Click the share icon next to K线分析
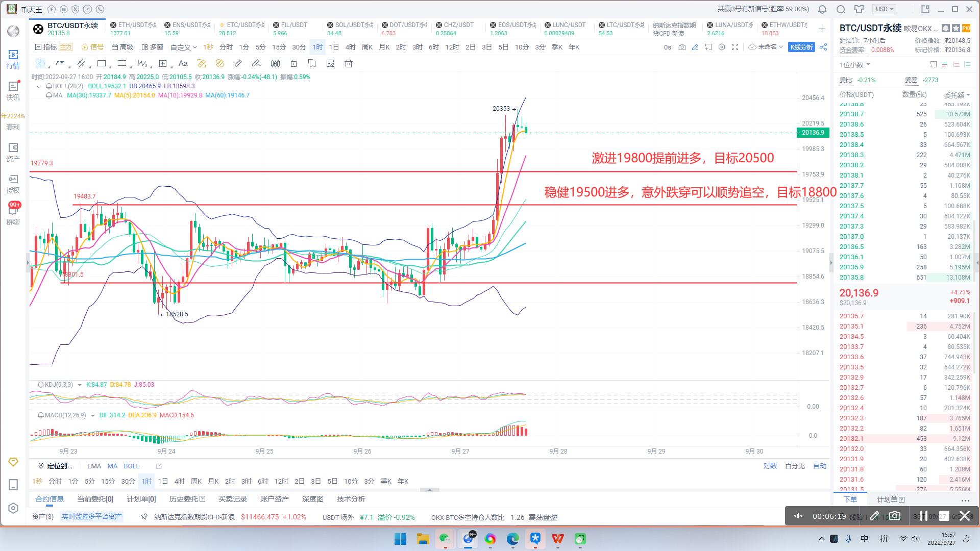This screenshot has width=980, height=551. (x=823, y=47)
